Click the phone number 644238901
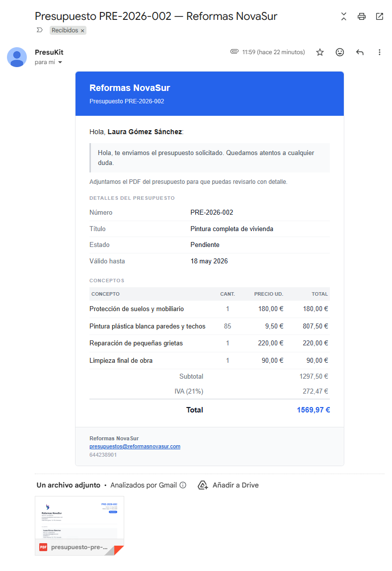This screenshot has width=392, height=571. pyautogui.click(x=103, y=455)
